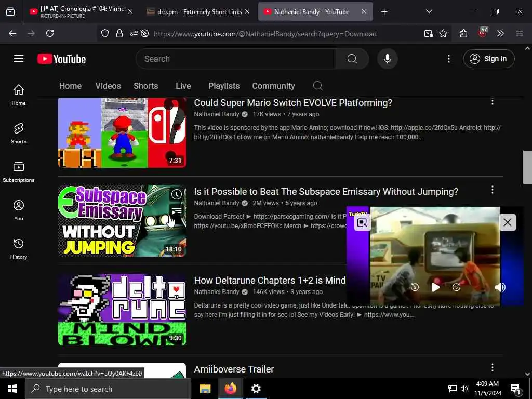The image size is (532, 399).
Task: Click the Watch Later clock on Subspace thumbnail
Action: point(177,194)
